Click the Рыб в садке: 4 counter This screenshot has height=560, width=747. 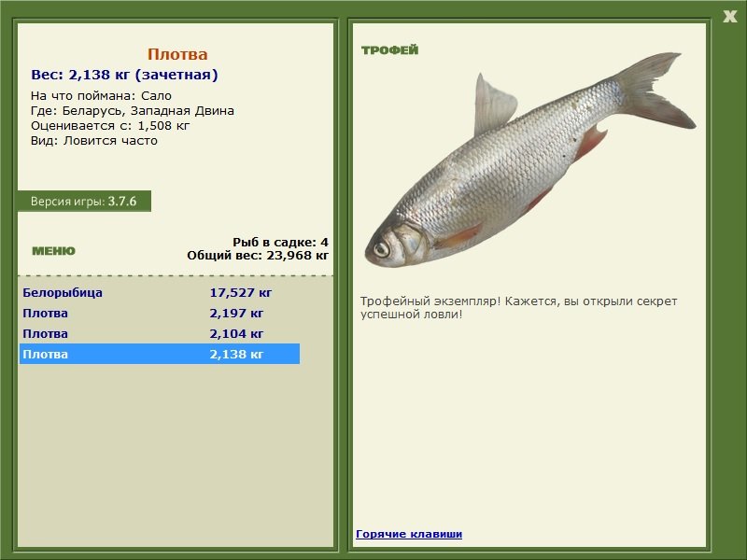280,242
